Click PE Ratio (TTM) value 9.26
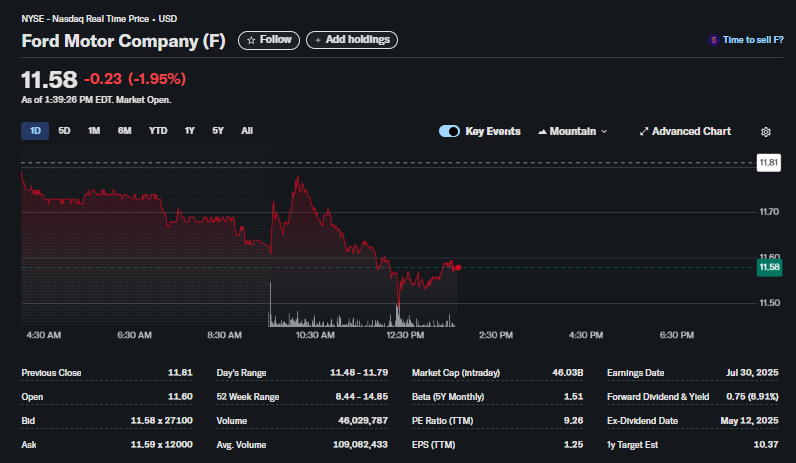This screenshot has width=796, height=463. (574, 420)
